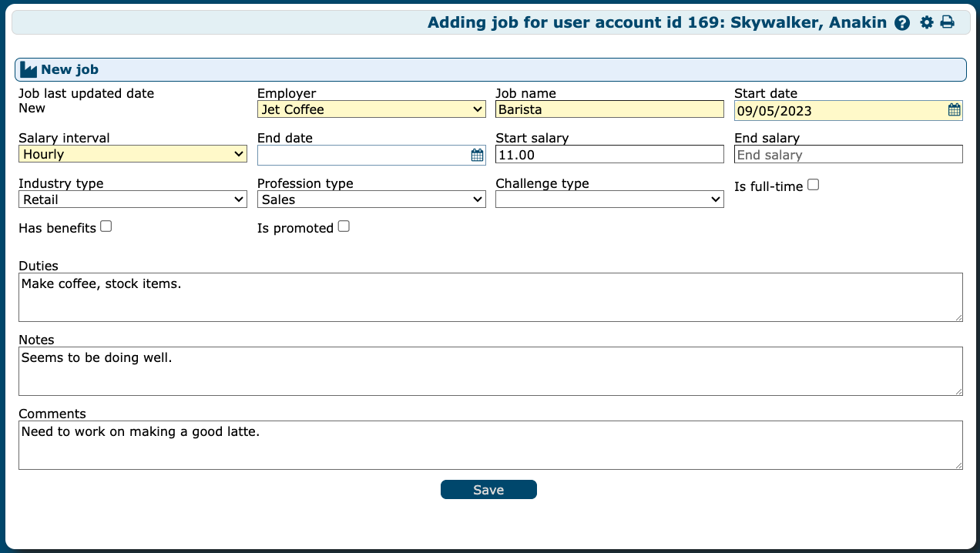Check the Has benefits option
980x553 pixels.
coord(106,226)
